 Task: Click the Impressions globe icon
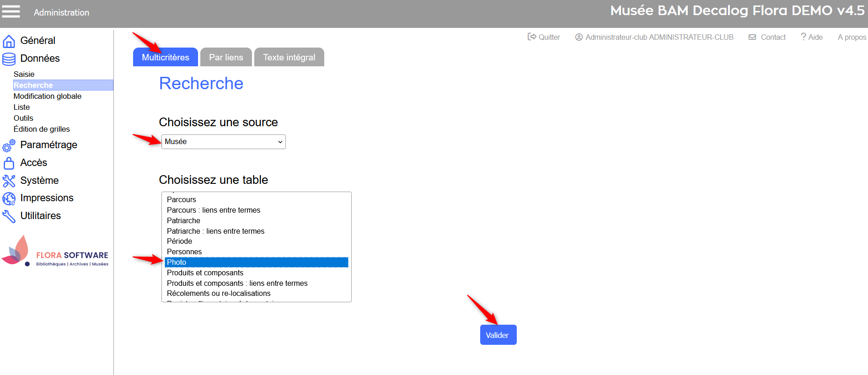coord(9,198)
